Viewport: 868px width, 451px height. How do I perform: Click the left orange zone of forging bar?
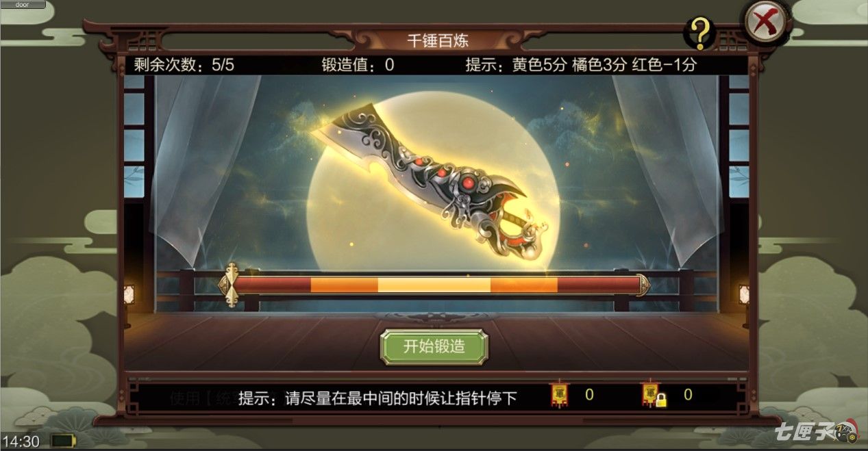click(344, 285)
